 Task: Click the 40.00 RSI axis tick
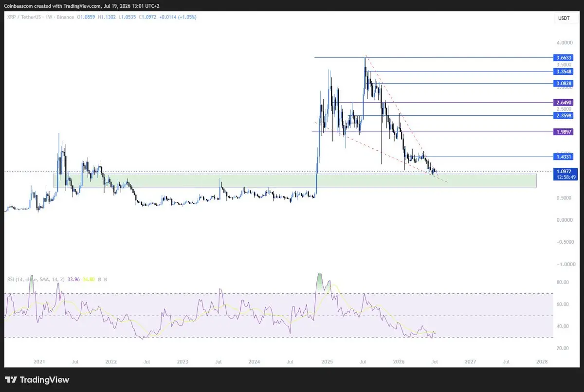coord(563,326)
